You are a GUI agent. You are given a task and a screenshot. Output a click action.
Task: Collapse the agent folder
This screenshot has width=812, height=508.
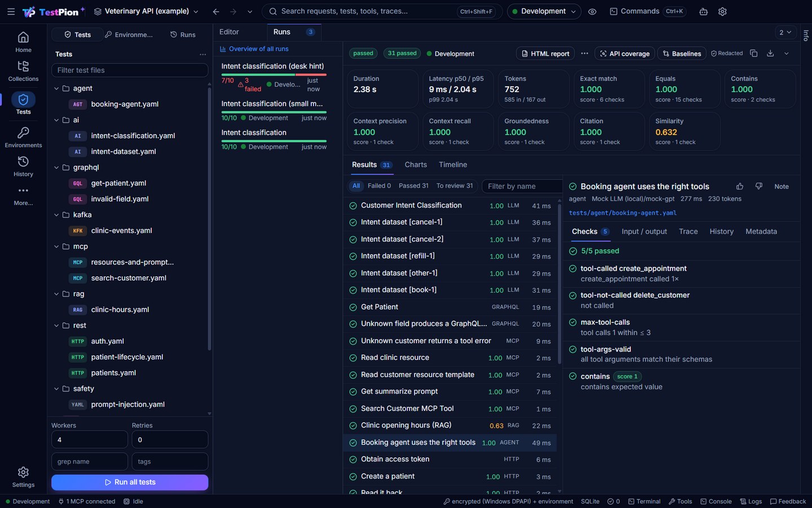[56, 89]
